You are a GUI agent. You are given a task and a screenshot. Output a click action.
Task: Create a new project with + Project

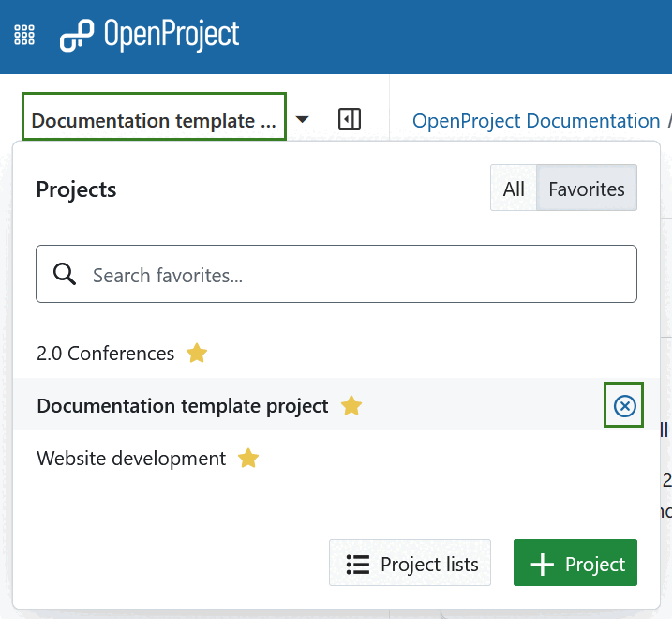pos(575,564)
